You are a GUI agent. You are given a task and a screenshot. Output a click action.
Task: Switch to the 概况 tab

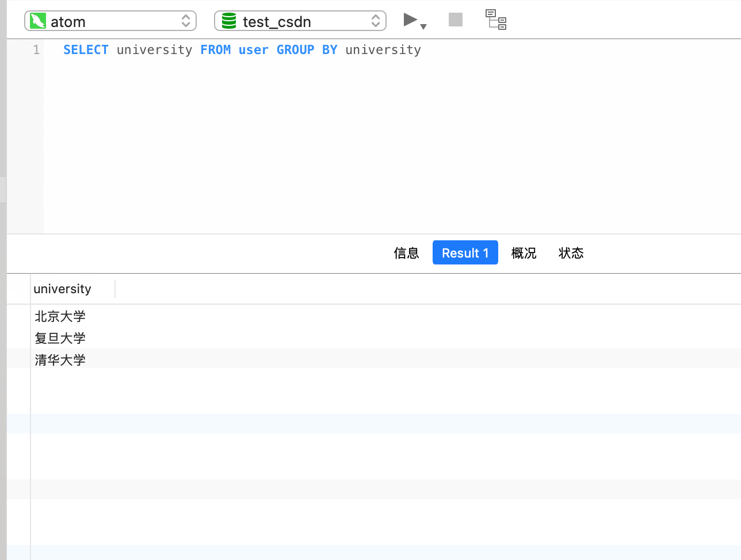coord(524,253)
